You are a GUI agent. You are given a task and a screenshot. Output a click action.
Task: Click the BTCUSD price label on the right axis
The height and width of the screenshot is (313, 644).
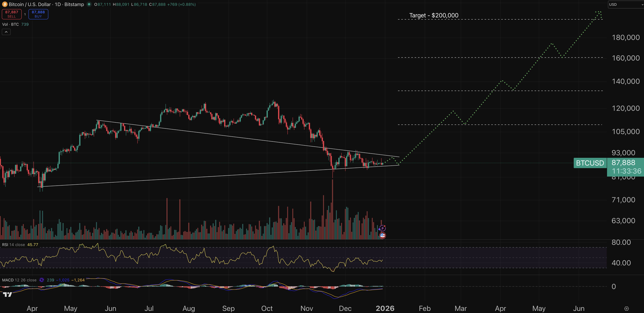[590, 163]
